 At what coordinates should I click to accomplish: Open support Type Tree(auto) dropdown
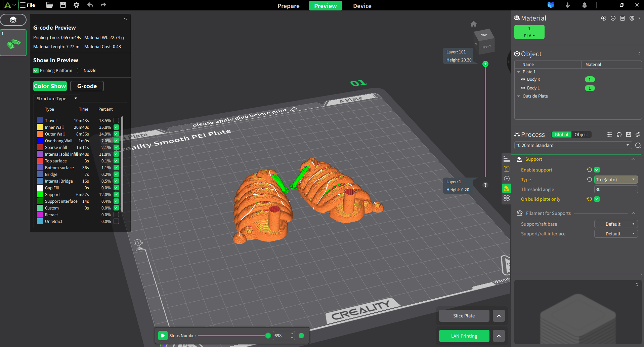click(616, 180)
